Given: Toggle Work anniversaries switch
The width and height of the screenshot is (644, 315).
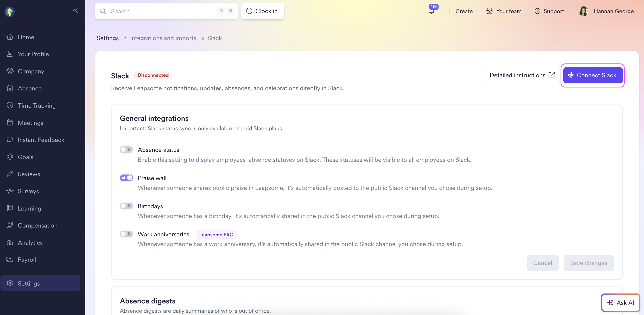Looking at the screenshot, I should [x=126, y=234].
